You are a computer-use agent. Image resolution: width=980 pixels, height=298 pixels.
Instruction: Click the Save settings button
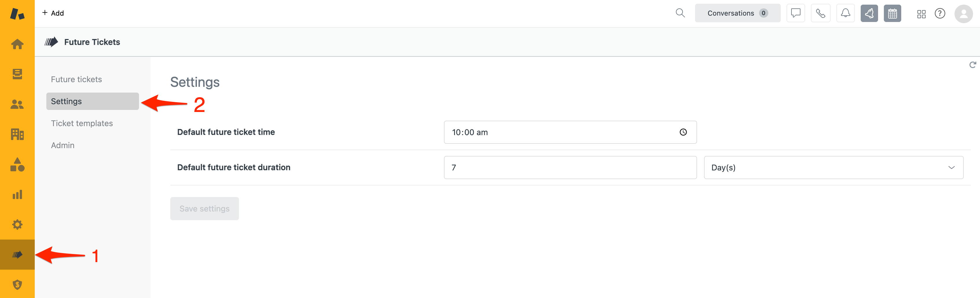tap(204, 209)
